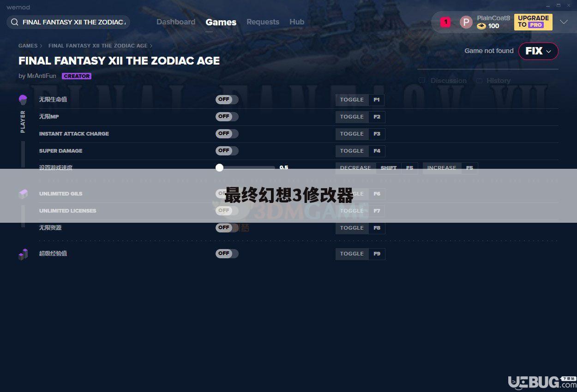
Task: Click the History icon
Action: (x=479, y=81)
